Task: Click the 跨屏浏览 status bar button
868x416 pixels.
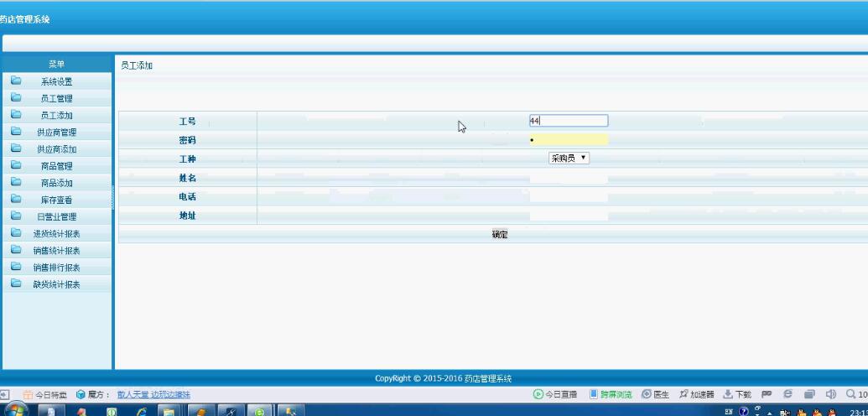Action: [611, 394]
